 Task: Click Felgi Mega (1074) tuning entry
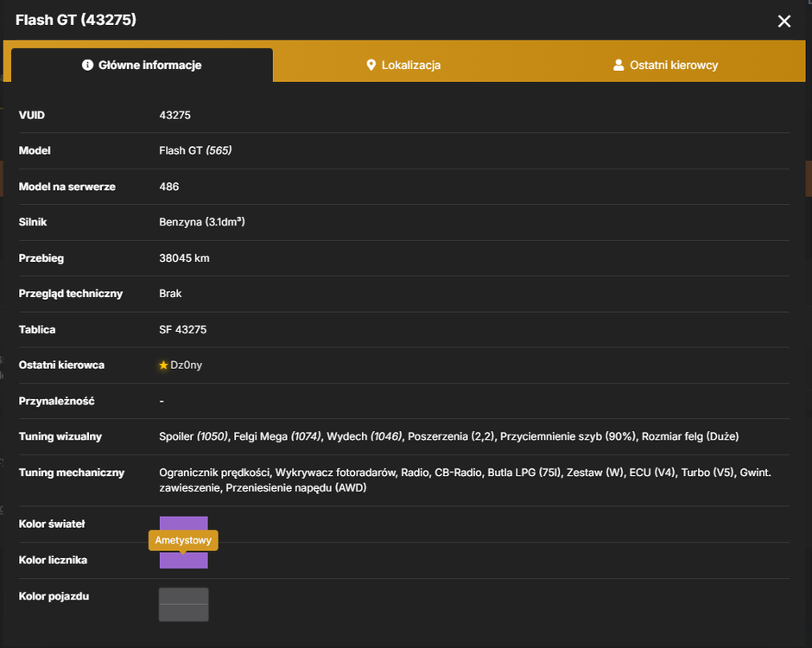[277, 436]
